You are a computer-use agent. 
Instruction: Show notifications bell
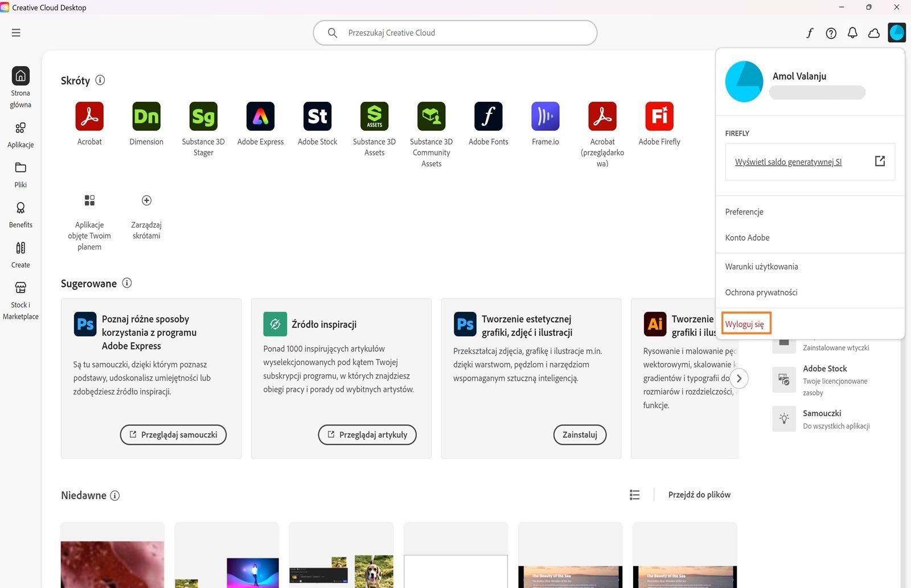pos(852,33)
